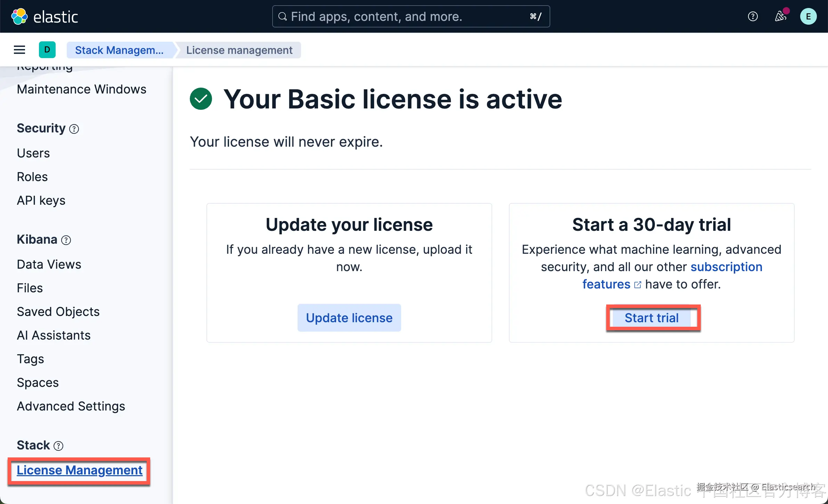Open the user avatar E menu
The image size is (828, 504).
pos(808,16)
